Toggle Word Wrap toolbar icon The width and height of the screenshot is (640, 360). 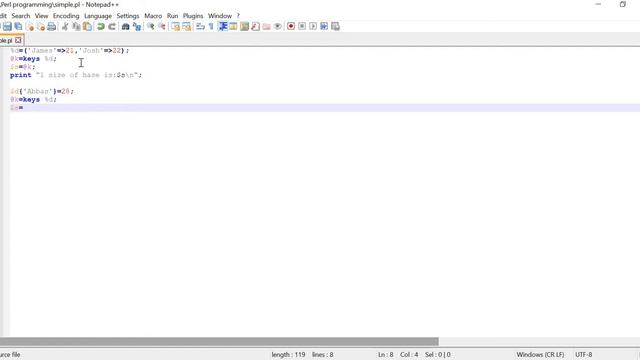[200, 27]
